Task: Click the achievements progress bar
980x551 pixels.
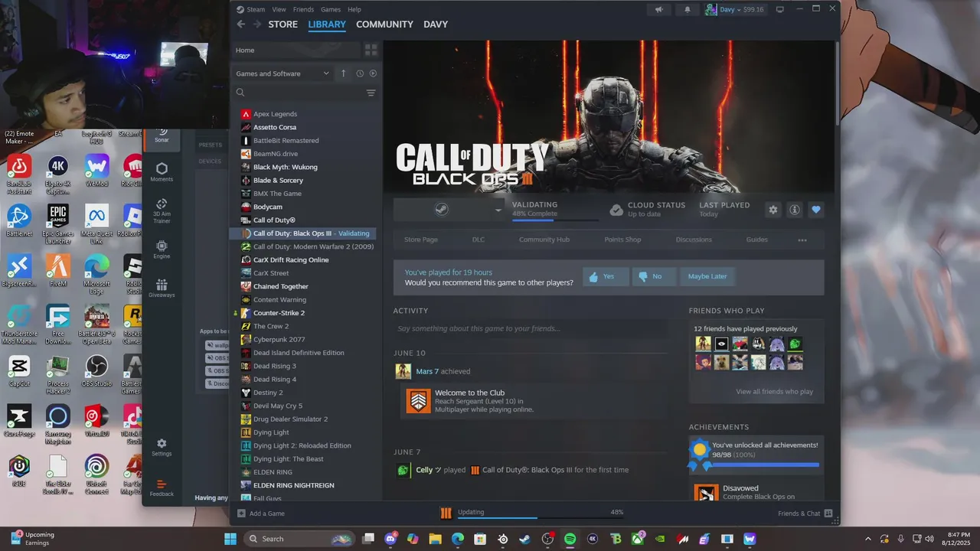Action: click(x=766, y=465)
